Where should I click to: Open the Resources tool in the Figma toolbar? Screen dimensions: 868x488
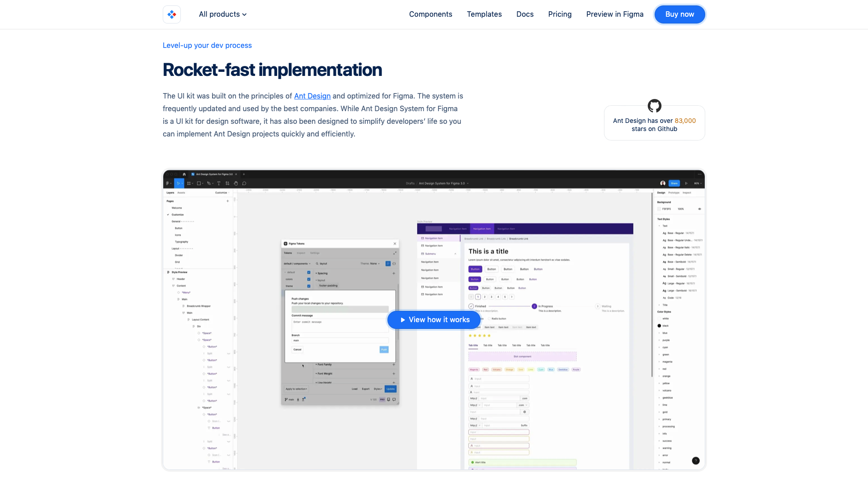coord(227,183)
